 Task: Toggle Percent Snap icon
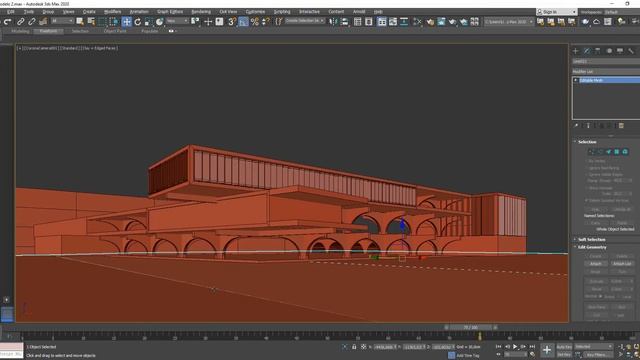(x=255, y=22)
